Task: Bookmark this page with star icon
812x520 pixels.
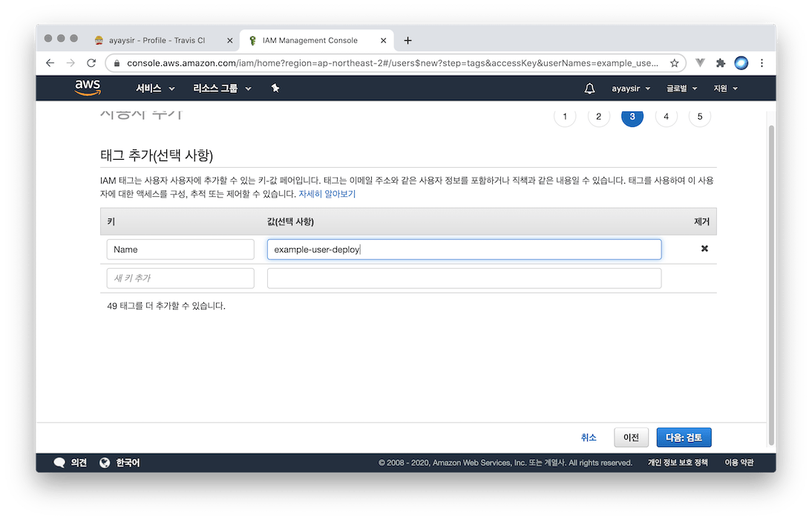Action: pos(674,63)
